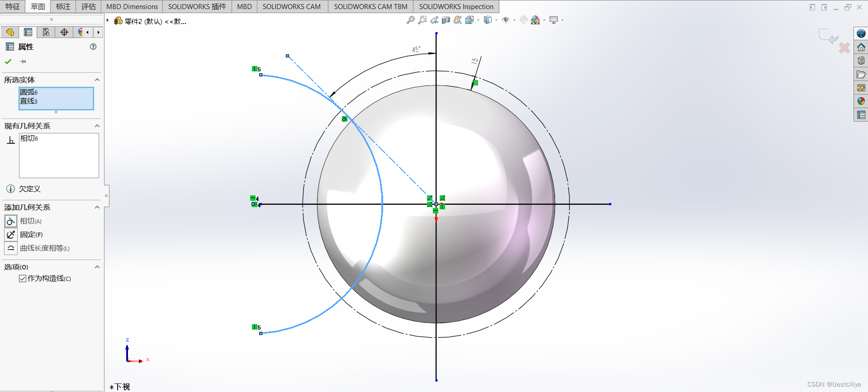
Task: Select 直线3 in selected entities list
Action: coord(29,101)
